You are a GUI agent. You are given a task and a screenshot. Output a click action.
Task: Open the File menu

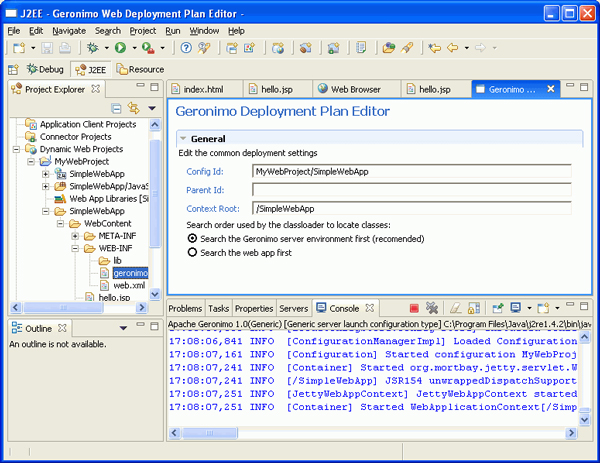click(14, 31)
